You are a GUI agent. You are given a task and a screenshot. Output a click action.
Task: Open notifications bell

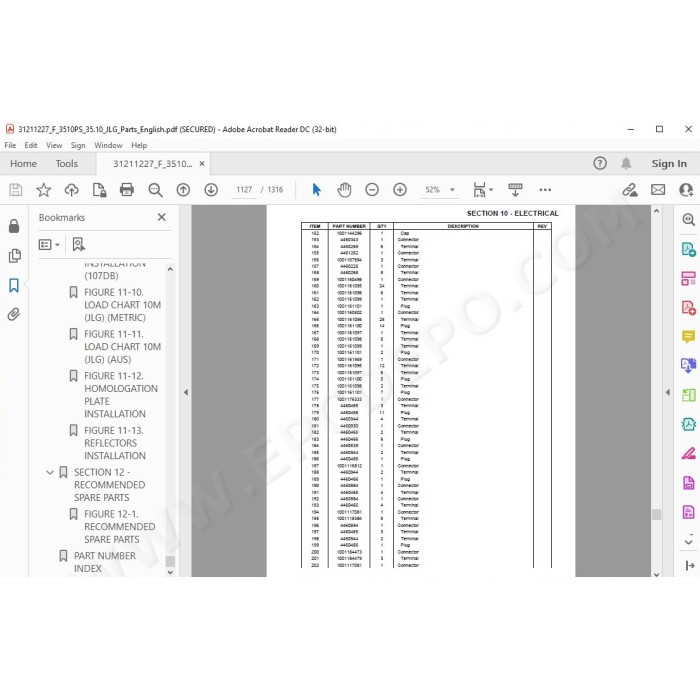pos(626,163)
